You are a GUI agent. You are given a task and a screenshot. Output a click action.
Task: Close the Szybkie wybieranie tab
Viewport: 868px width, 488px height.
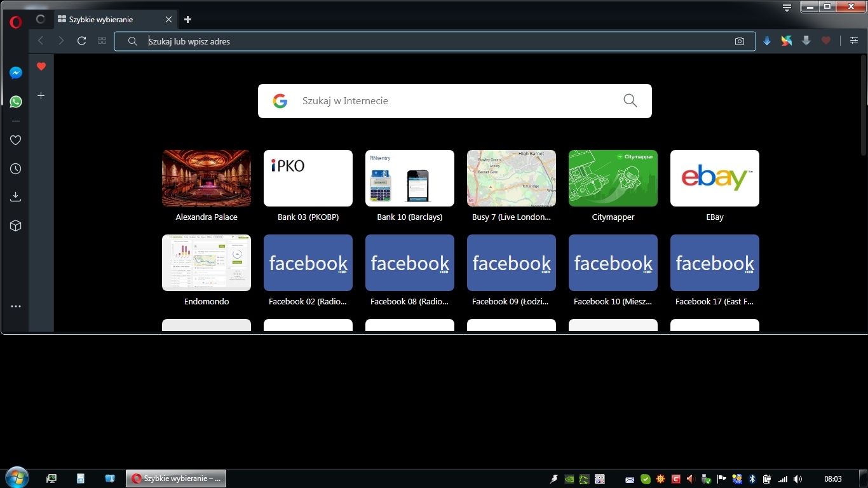point(168,20)
